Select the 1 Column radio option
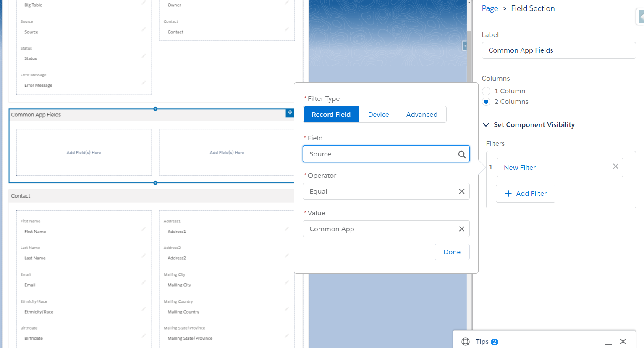The height and width of the screenshot is (348, 644). point(486,91)
